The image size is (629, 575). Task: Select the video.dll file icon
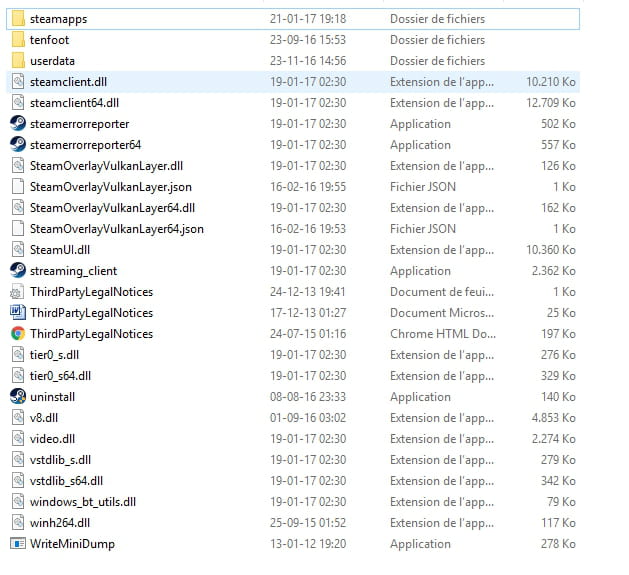click(18, 439)
